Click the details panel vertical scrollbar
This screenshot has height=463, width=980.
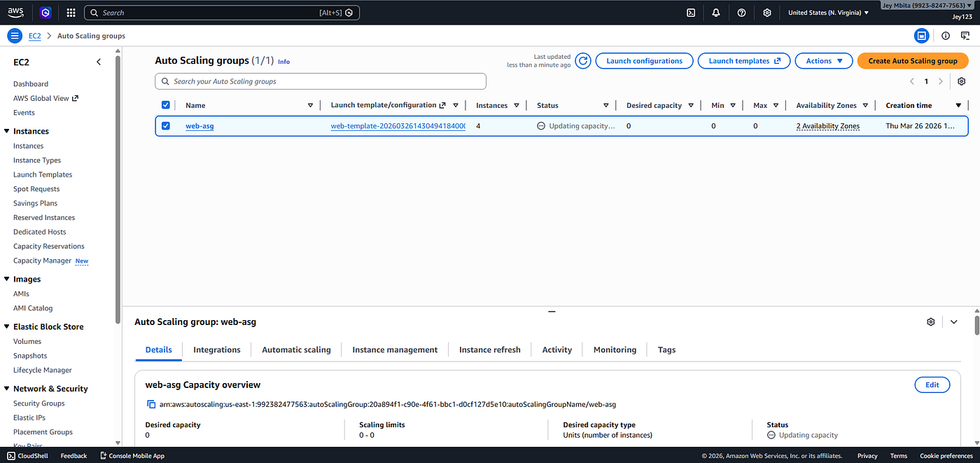pyautogui.click(x=976, y=326)
